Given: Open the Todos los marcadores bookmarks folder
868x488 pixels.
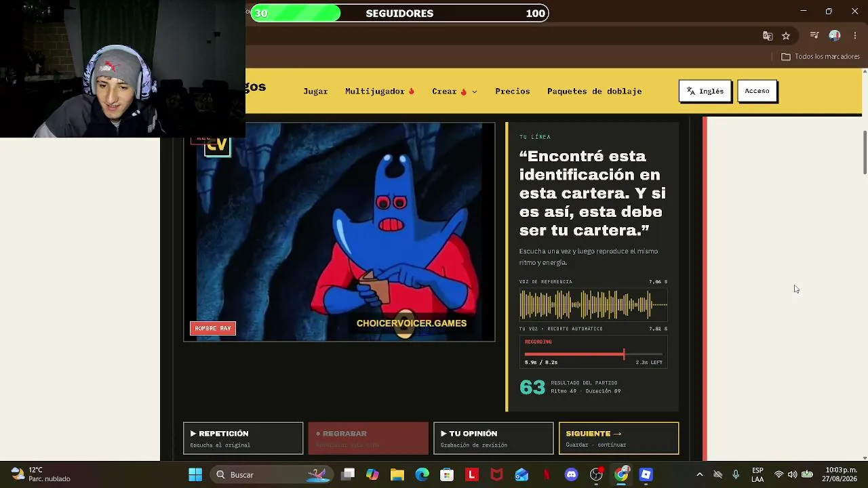Looking at the screenshot, I should [x=821, y=57].
